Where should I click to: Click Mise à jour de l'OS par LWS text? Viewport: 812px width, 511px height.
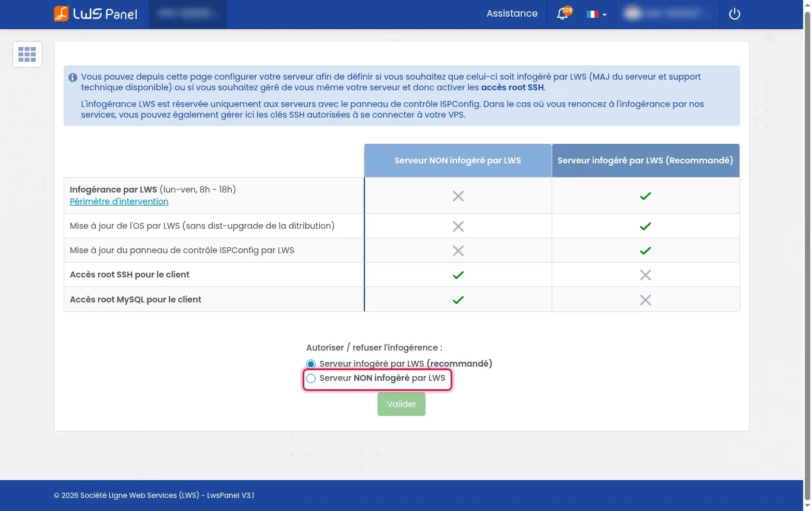pyautogui.click(x=202, y=226)
